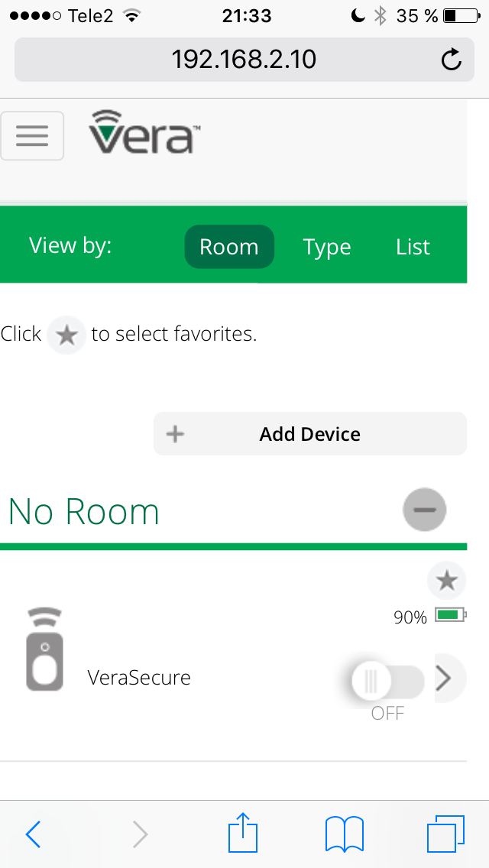Open the hamburger navigation menu
489x868 pixels.
pos(31,136)
